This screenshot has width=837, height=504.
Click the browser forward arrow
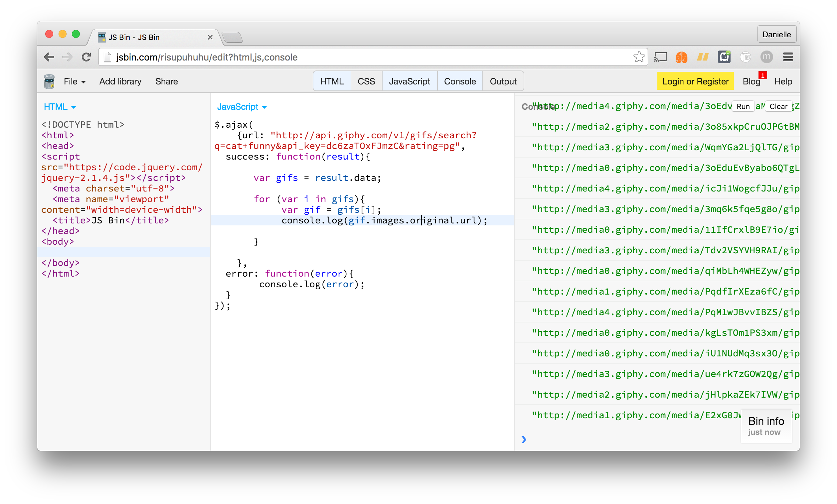(67, 57)
